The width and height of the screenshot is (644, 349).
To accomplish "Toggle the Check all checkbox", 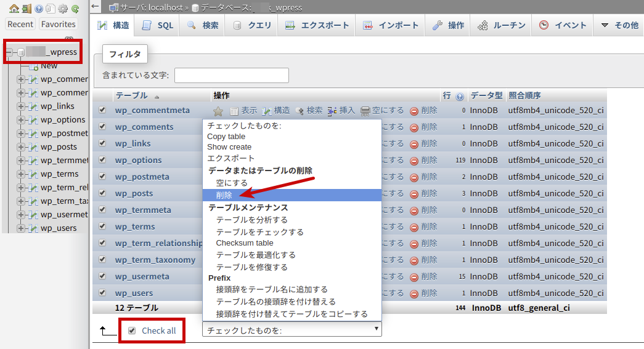I will point(132,331).
